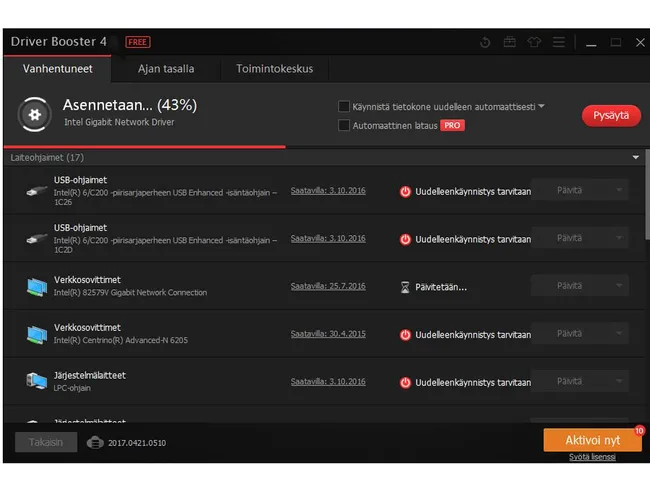Open the Syötä lisenssi link

(x=592, y=457)
